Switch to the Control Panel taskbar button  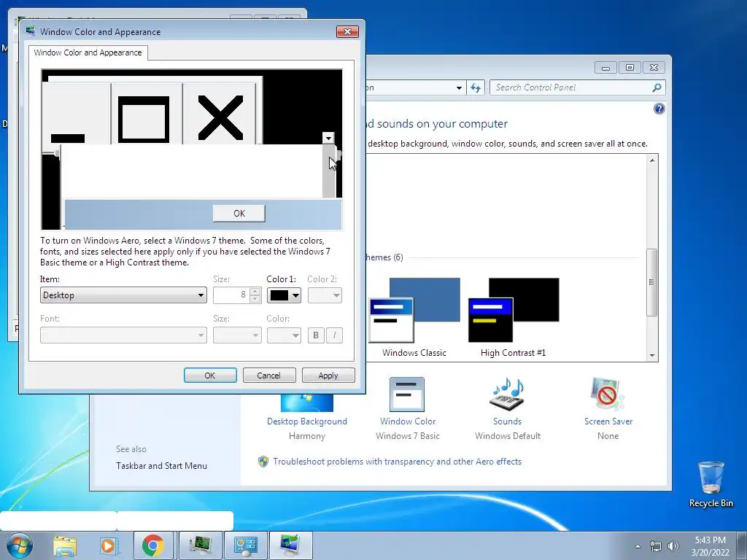point(246,545)
